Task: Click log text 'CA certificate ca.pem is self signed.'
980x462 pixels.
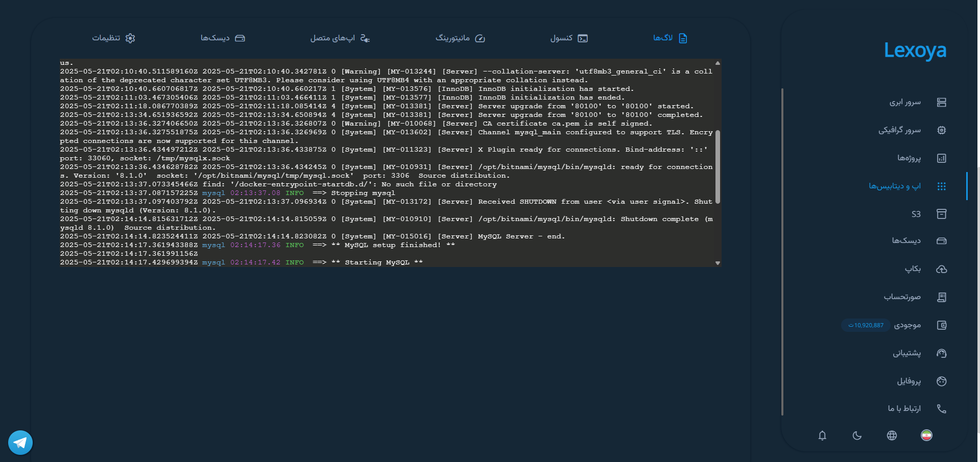Action: tap(567, 124)
